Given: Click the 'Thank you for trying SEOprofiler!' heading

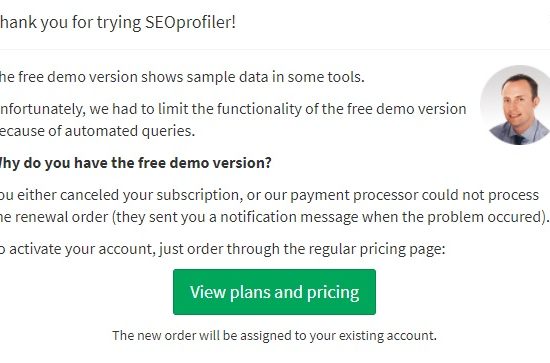Looking at the screenshot, I should (x=118, y=22).
